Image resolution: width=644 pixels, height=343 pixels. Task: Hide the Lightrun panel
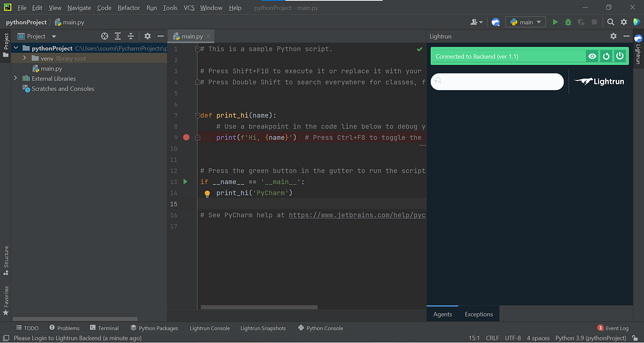pyautogui.click(x=626, y=36)
